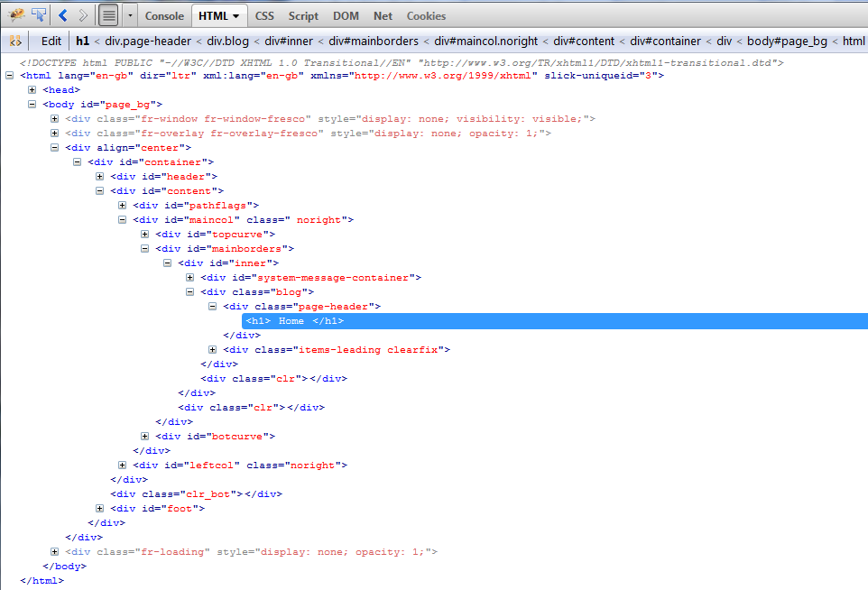Click the en-gb lang attribute value
The width and height of the screenshot is (868, 590).
click(x=111, y=75)
